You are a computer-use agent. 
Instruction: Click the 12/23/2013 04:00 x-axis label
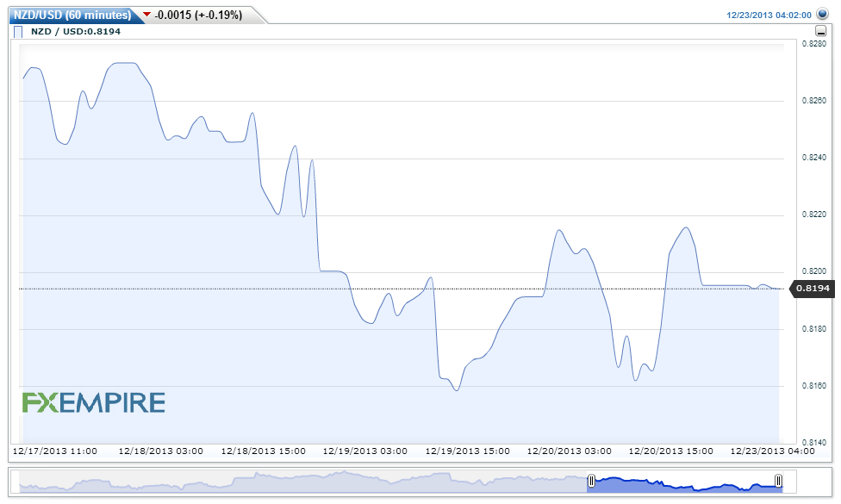(x=772, y=451)
